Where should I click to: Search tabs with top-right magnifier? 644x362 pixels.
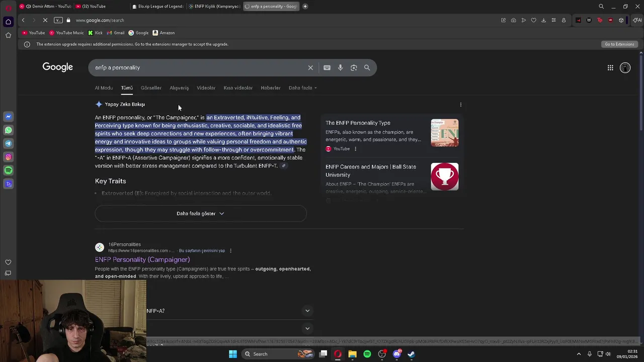[x=601, y=7]
